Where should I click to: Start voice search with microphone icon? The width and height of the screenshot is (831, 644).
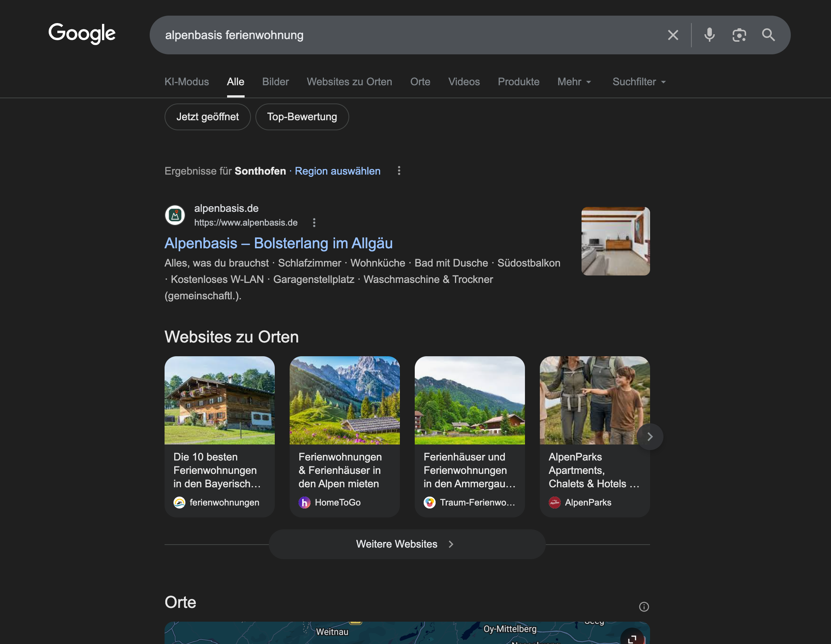(709, 35)
